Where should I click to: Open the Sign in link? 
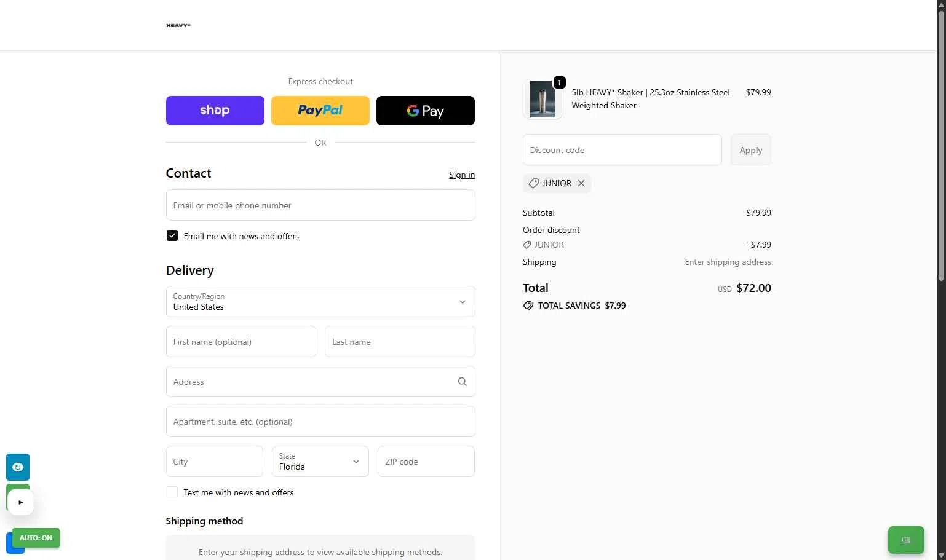coord(462,175)
